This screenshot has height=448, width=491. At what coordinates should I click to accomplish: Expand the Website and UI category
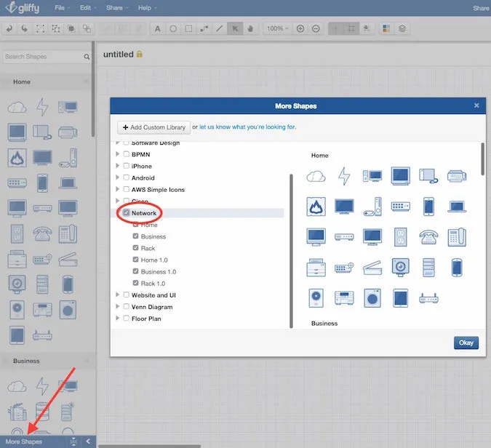pyautogui.click(x=117, y=295)
